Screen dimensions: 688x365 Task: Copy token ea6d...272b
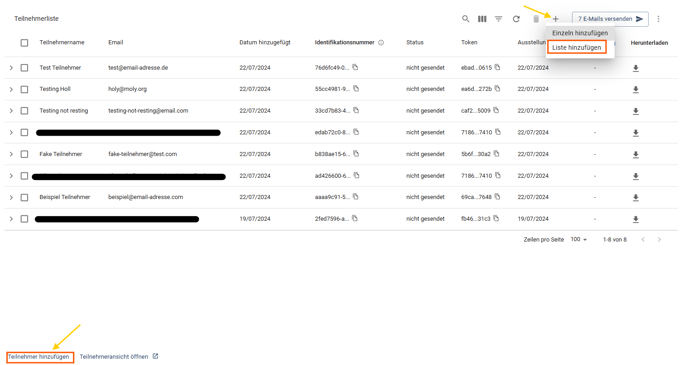pyautogui.click(x=497, y=89)
